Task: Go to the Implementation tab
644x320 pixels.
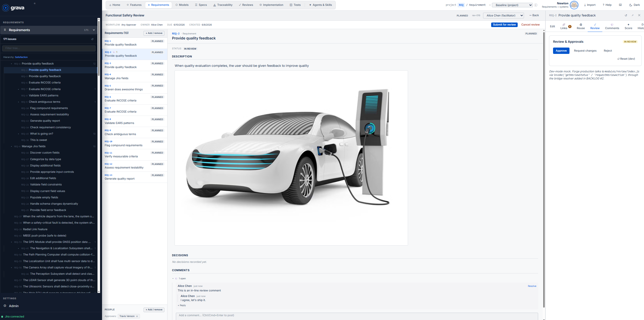Action: point(271,5)
